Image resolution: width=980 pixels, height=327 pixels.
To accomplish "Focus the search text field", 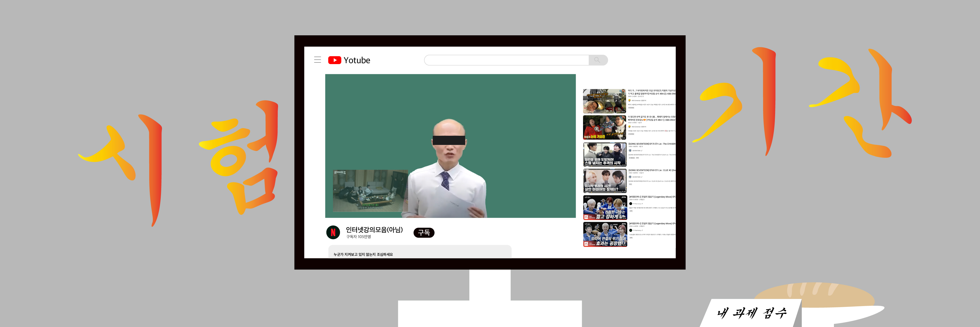I will click(506, 60).
